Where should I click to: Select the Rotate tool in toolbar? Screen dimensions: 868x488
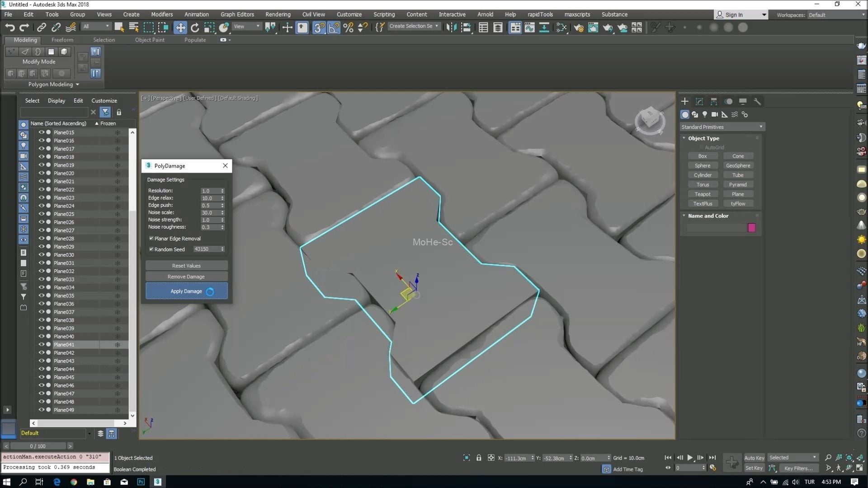pyautogui.click(x=194, y=28)
